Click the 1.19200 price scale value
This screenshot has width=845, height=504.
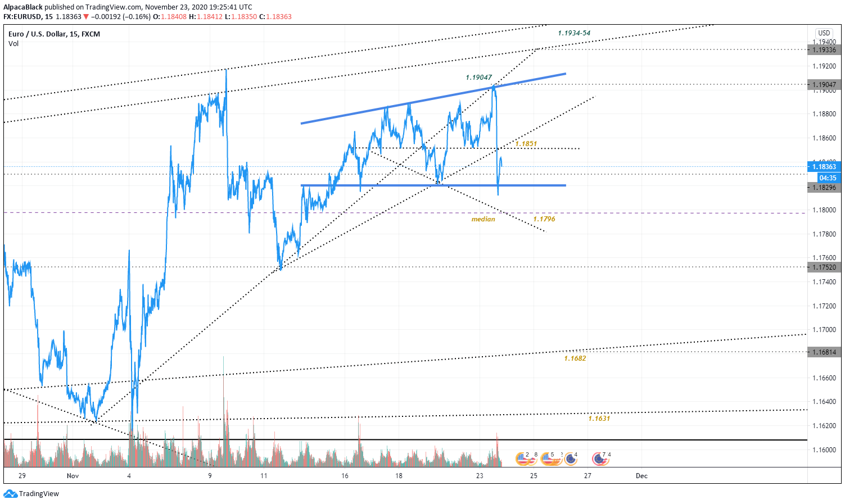tap(824, 66)
